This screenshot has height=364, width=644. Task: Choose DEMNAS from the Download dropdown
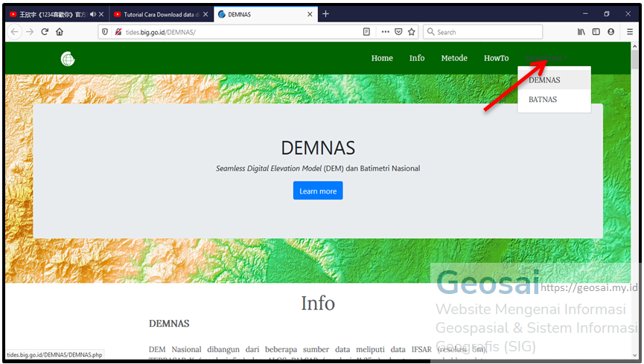point(554,80)
